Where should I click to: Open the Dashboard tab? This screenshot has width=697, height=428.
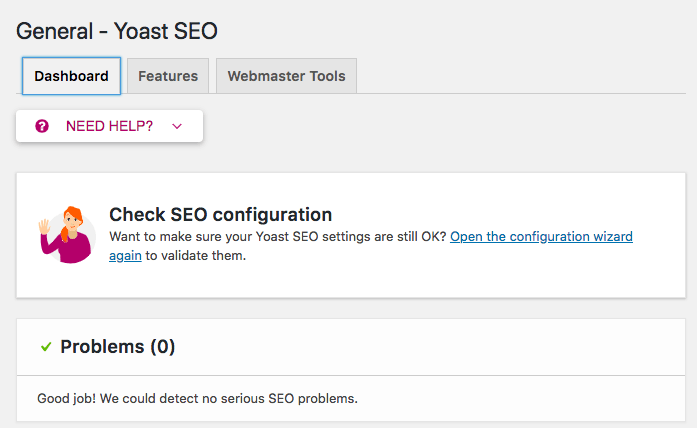pos(71,76)
